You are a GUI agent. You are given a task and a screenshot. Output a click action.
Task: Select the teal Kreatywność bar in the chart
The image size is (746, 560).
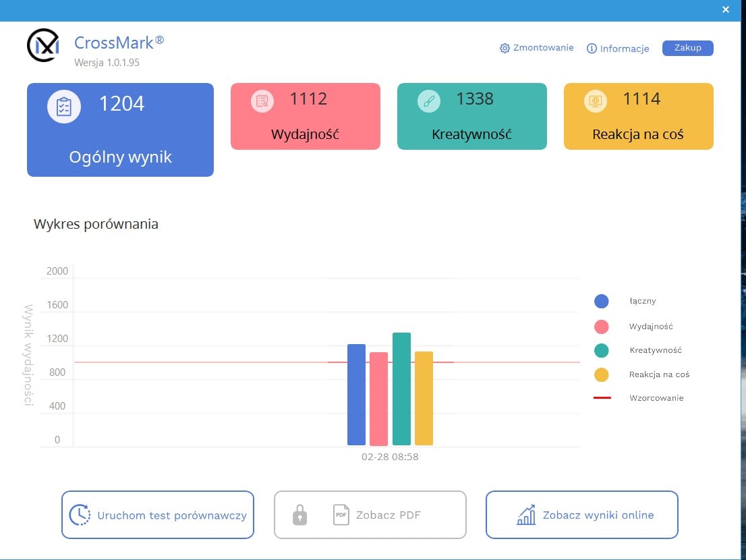pos(401,389)
